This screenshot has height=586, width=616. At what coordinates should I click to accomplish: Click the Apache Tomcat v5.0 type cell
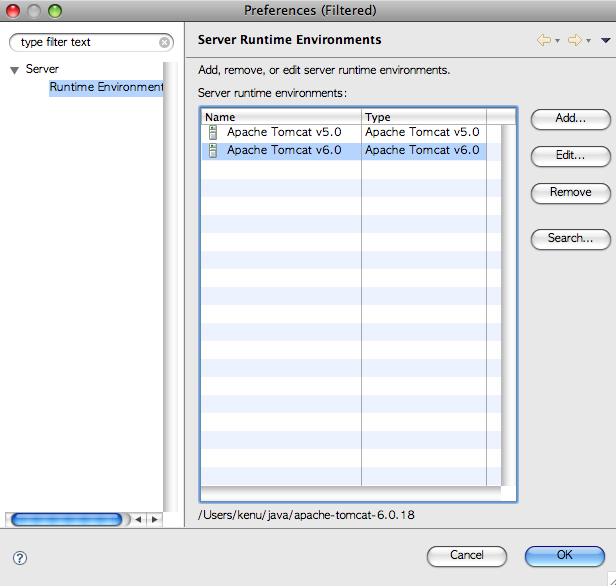(x=424, y=132)
